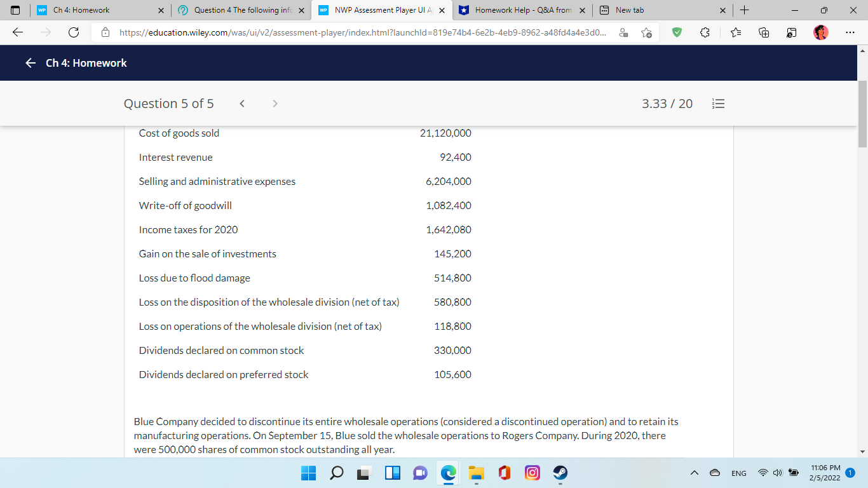Image resolution: width=868 pixels, height=488 pixels.
Task: Add this page to favorites star icon
Action: (646, 32)
